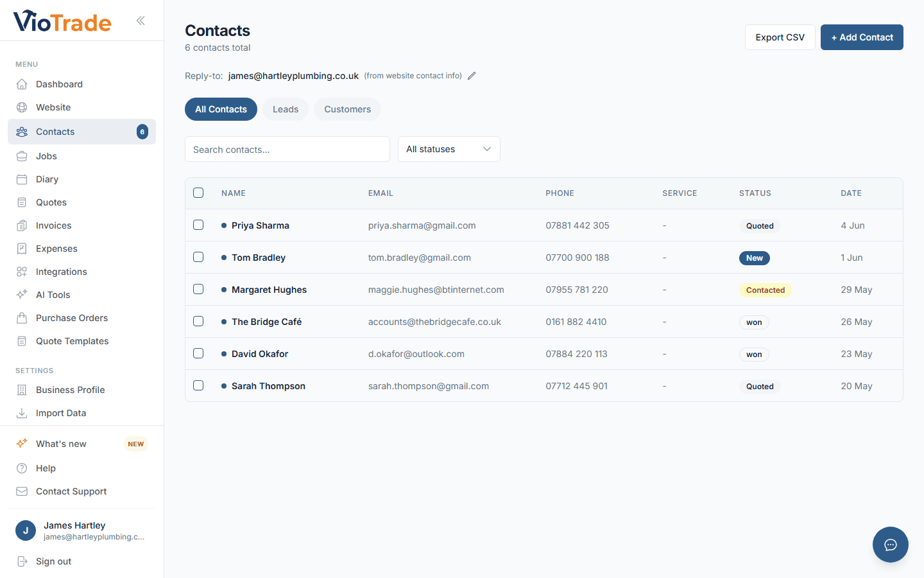The width and height of the screenshot is (924, 578).
Task: Click the Contacted status badge
Action: [766, 290]
